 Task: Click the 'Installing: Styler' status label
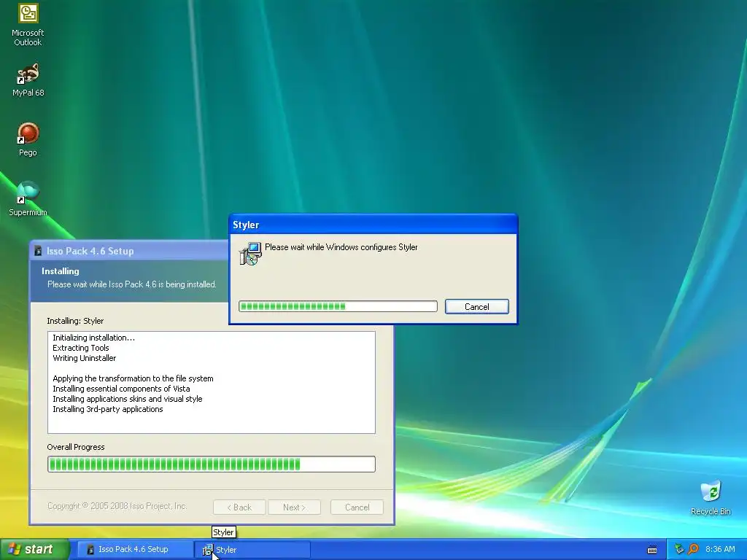pos(75,321)
